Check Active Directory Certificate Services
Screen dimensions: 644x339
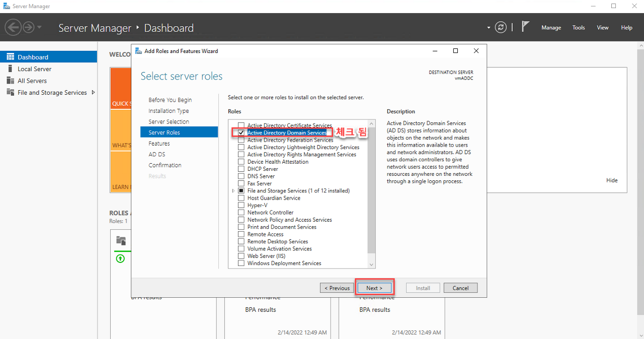tap(241, 125)
